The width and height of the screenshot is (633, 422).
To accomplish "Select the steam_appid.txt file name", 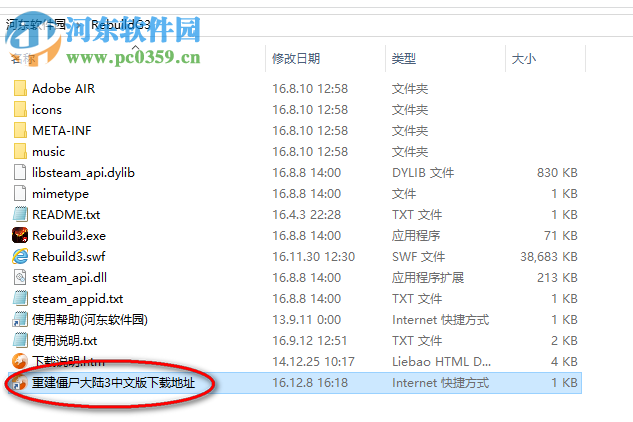I will 78,298.
